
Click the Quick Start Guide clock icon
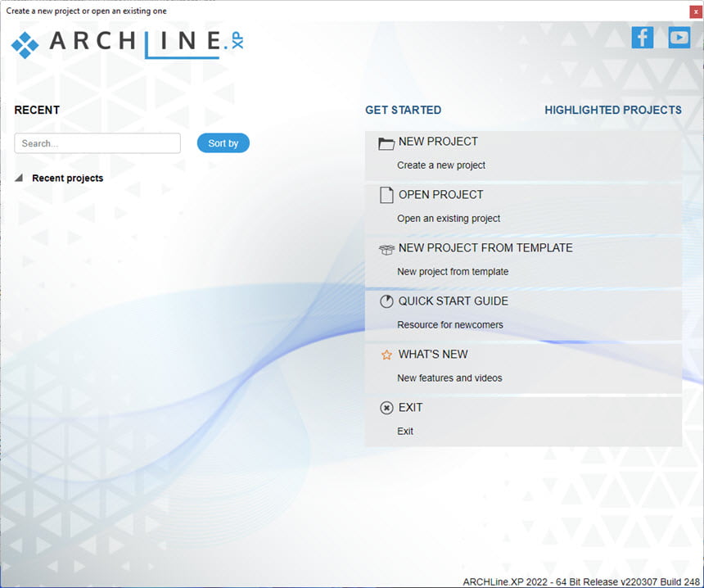point(386,301)
